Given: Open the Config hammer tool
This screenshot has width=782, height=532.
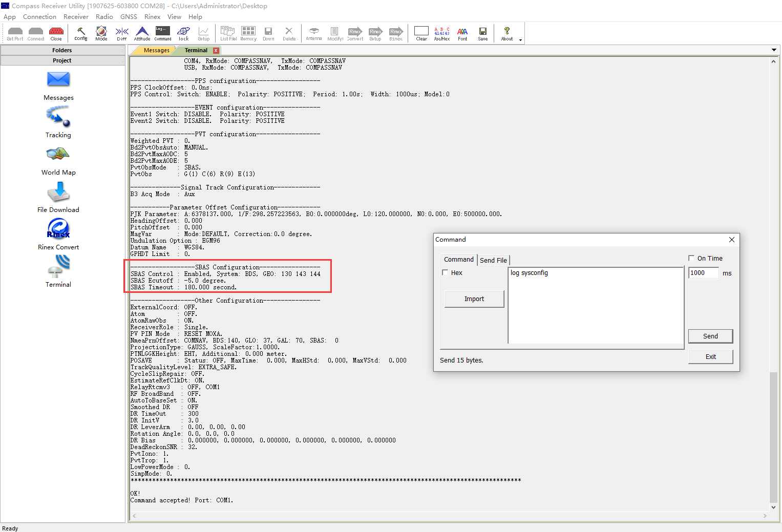Looking at the screenshot, I should (x=81, y=34).
